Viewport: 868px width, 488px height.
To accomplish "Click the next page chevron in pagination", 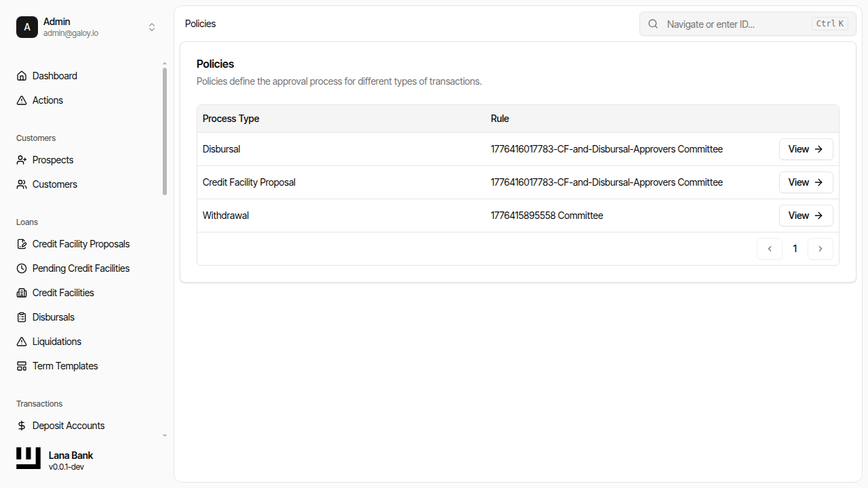I will pos(821,249).
